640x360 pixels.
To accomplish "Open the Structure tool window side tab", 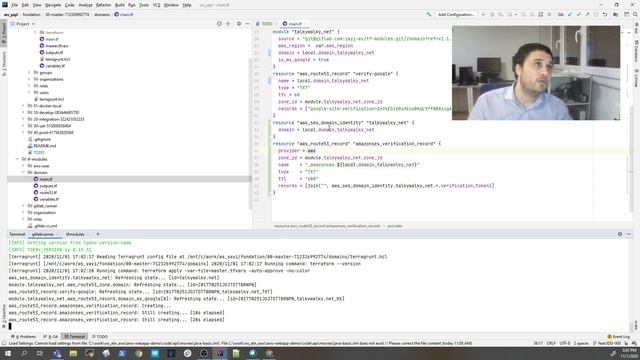I will (4, 64).
